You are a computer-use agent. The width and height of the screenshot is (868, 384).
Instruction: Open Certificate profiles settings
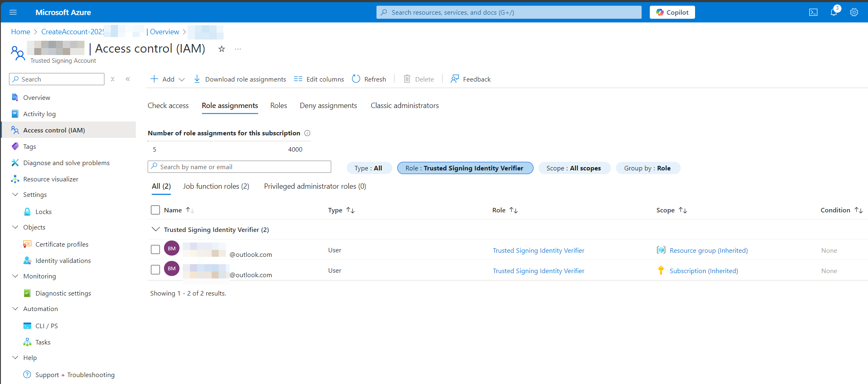tap(62, 244)
